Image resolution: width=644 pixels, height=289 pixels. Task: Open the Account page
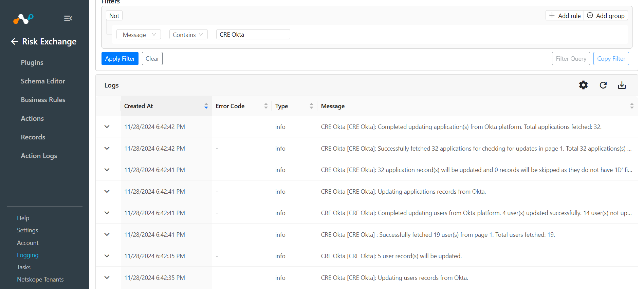tap(28, 243)
